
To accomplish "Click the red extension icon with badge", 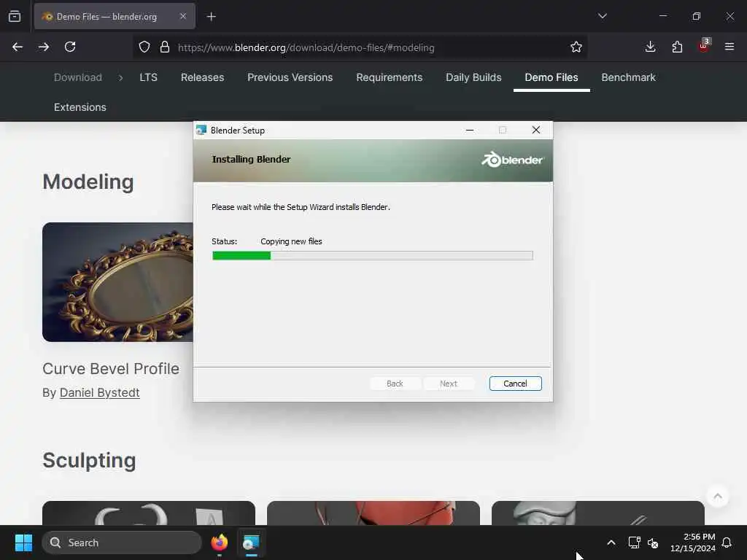I will [704, 46].
